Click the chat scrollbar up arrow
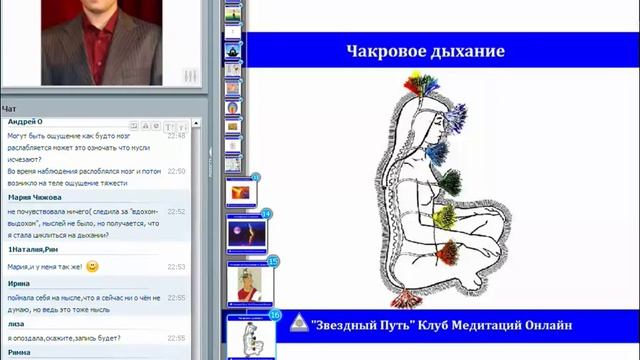 click(x=196, y=123)
